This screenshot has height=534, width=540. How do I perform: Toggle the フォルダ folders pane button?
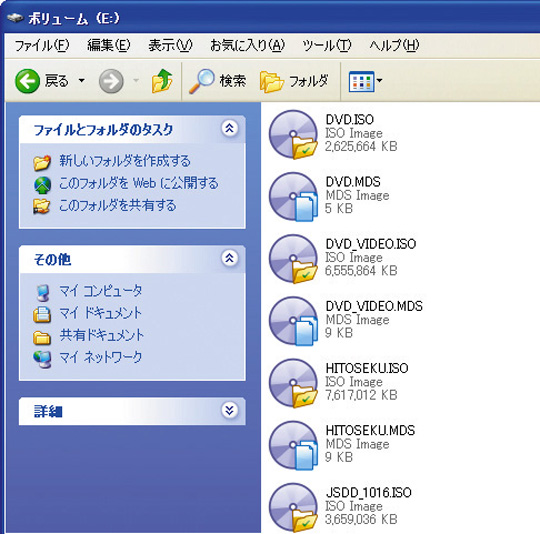[x=294, y=81]
